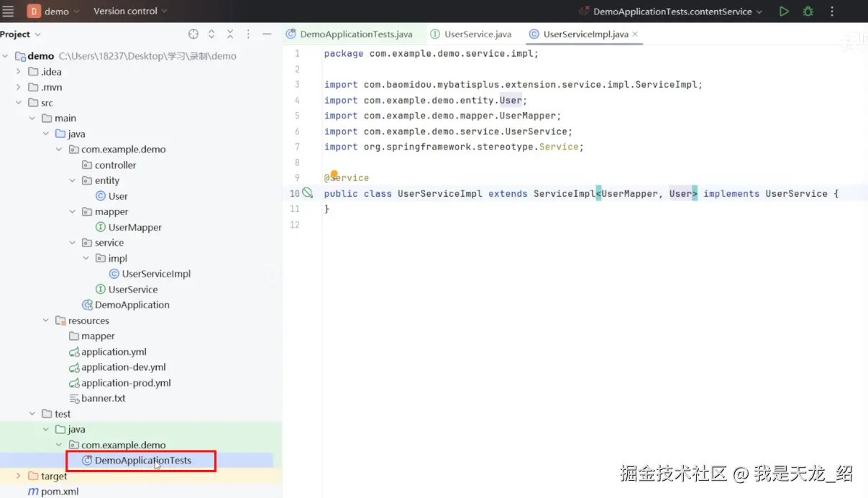Collapse the test folder chevron
The height and width of the screenshot is (498, 868).
32,414
